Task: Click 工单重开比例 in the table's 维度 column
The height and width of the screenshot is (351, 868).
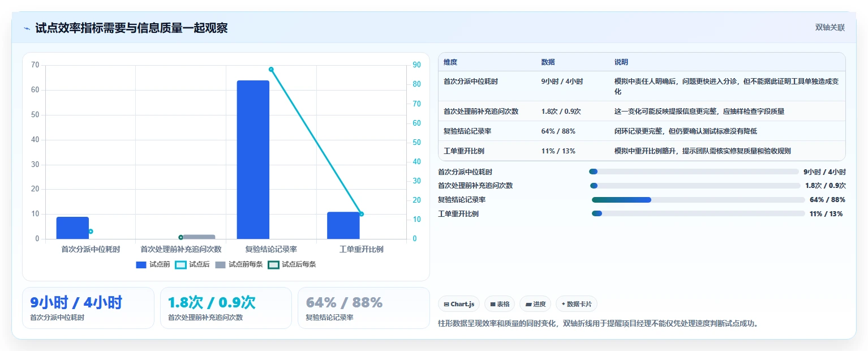Action: (464, 151)
